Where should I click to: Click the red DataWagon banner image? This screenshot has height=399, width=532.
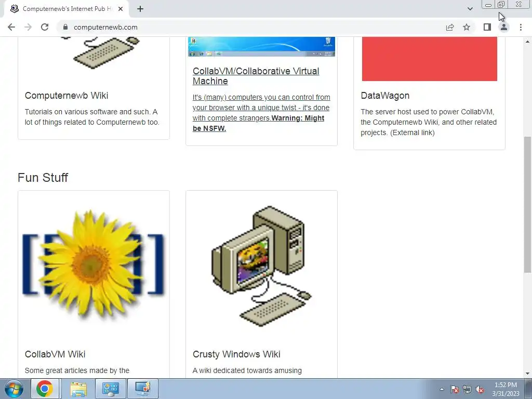pos(430,59)
